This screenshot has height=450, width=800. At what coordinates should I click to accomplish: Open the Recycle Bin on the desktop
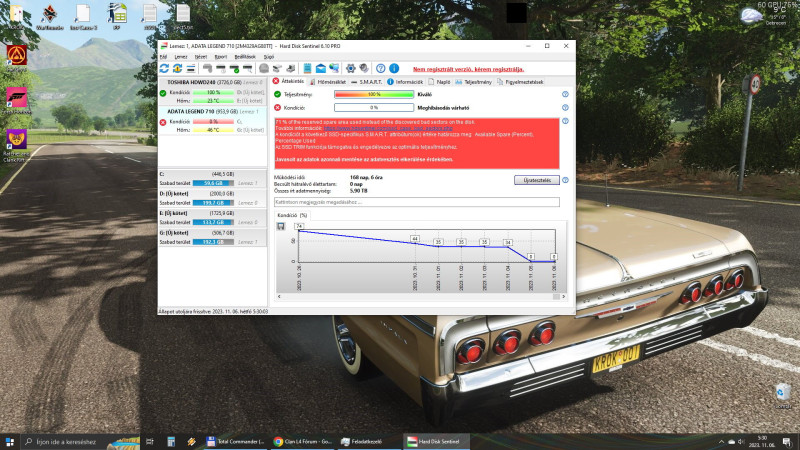pyautogui.click(x=783, y=395)
